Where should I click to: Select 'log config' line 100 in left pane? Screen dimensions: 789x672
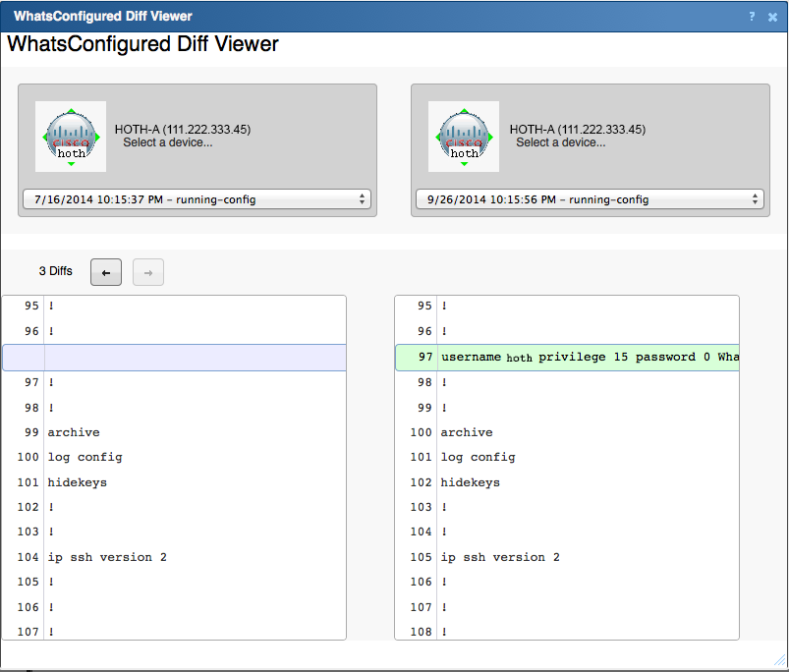click(85, 457)
